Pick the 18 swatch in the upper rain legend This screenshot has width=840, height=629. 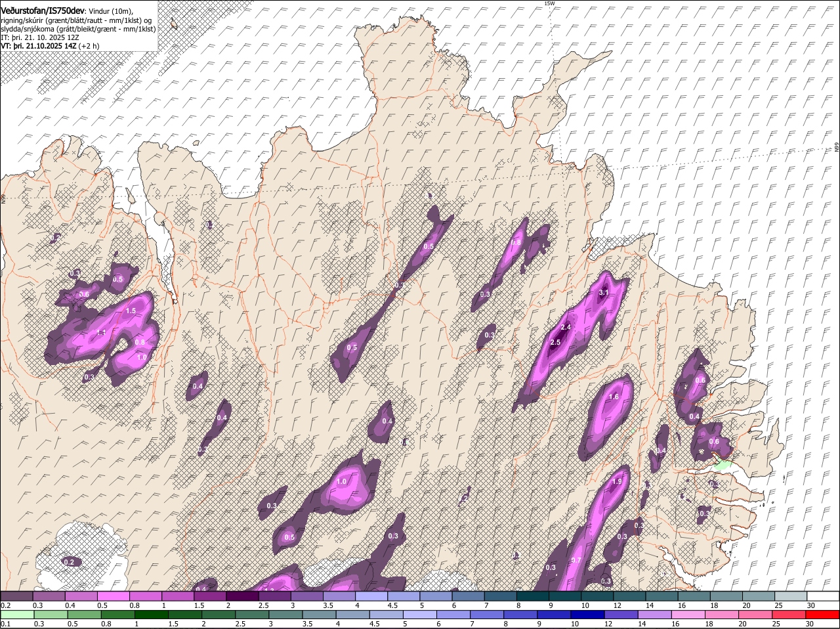coord(726,596)
